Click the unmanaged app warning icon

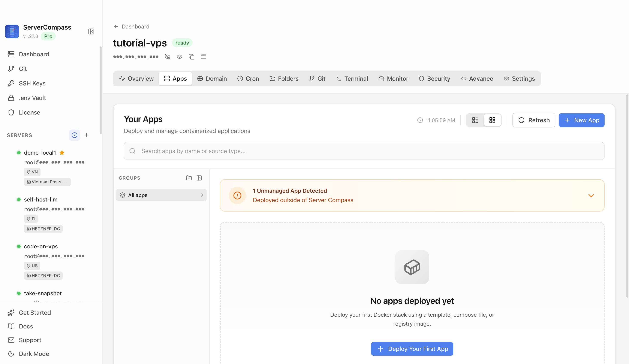click(x=237, y=195)
